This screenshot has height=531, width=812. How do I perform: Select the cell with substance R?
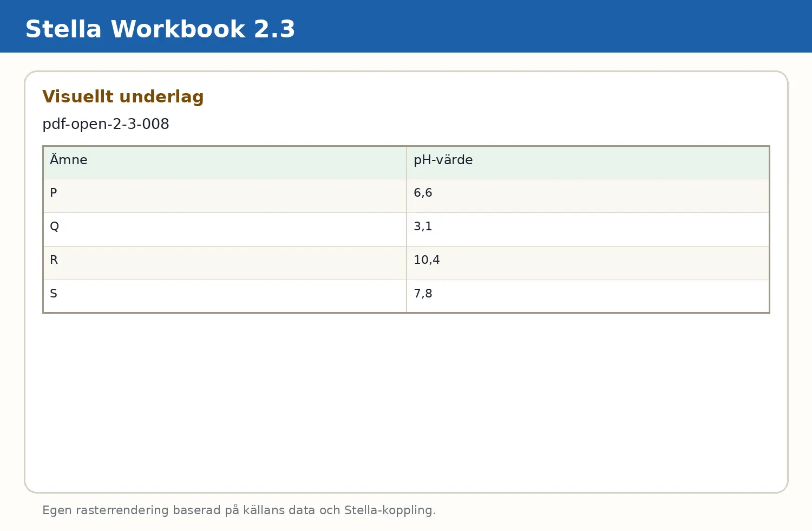coord(225,263)
